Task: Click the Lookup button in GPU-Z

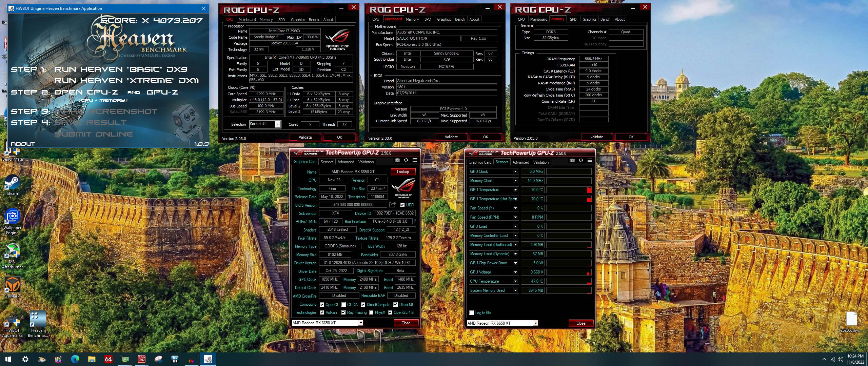Action: (x=403, y=172)
